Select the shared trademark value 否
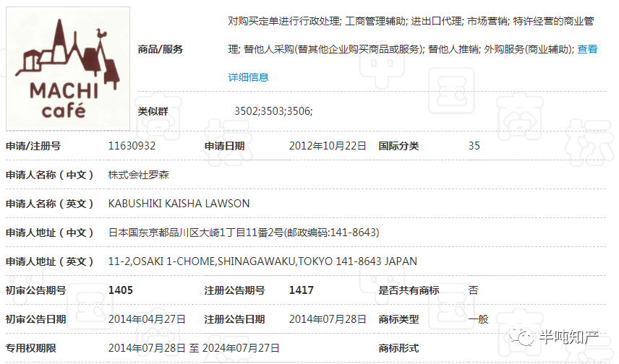Image resolution: width=619 pixels, height=364 pixels. coord(474,290)
